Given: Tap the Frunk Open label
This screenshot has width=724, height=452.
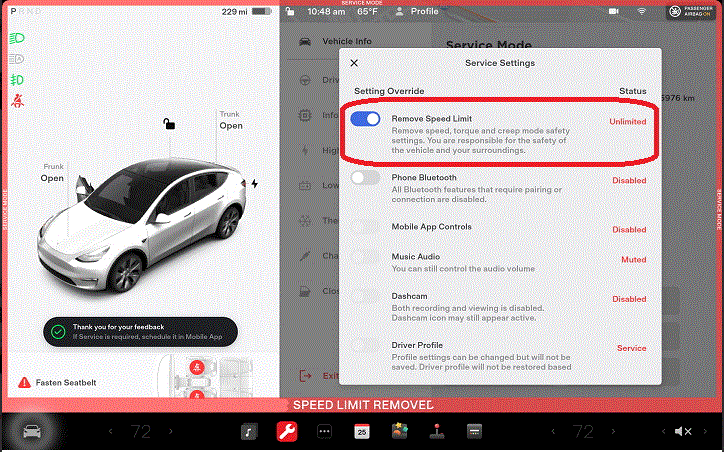Looking at the screenshot, I should (52, 172).
